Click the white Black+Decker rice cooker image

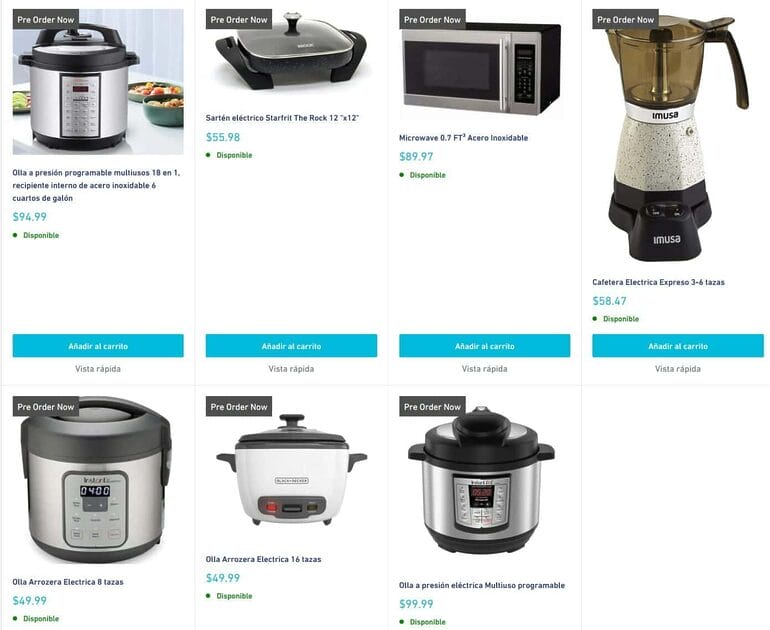(x=291, y=470)
